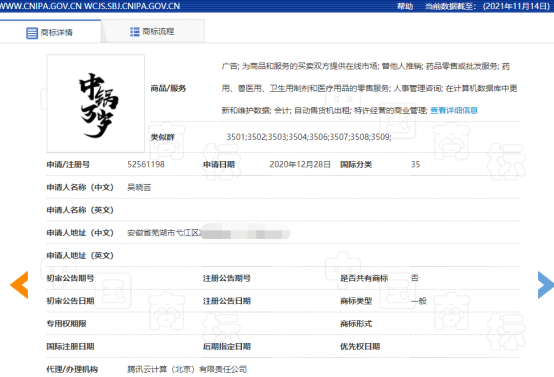Click the 中锅万岁 trademark logo image
The height and width of the screenshot is (377, 554).
(x=96, y=104)
